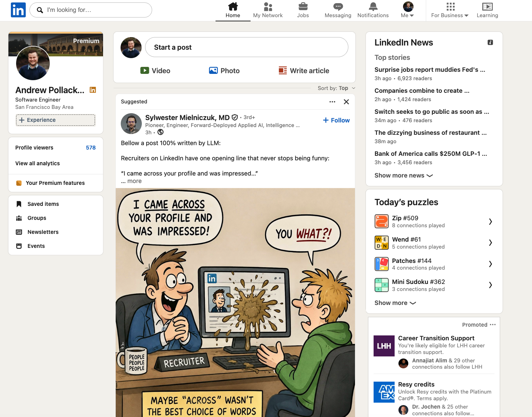Viewport: 532px width, 417px height.
Task: Expand the Me profile menu
Action: (x=408, y=10)
